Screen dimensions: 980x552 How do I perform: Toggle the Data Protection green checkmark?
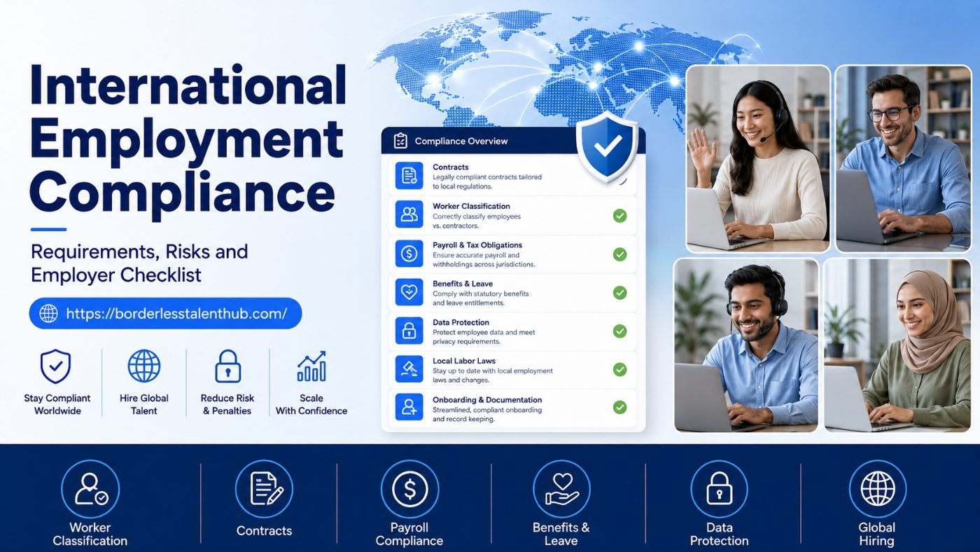[x=619, y=331]
